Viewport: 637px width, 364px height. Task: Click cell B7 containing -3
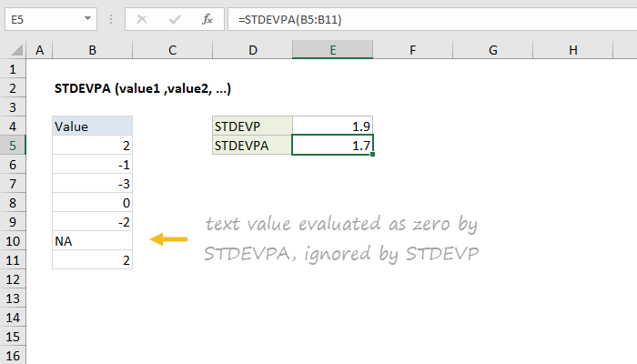tap(92, 184)
